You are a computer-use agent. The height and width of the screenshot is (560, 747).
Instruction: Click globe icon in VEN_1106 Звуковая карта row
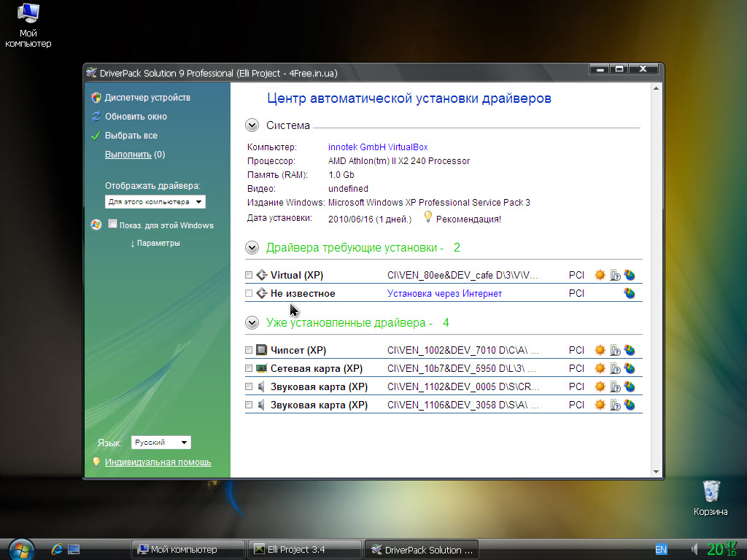pos(630,405)
